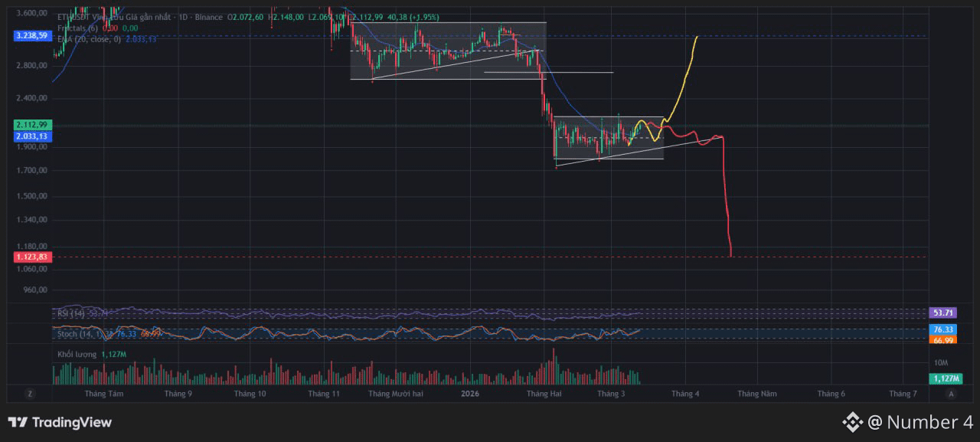The image size is (980, 442).
Task: Select the Stoch (14, 1, 3) legend
Action: coord(86,334)
